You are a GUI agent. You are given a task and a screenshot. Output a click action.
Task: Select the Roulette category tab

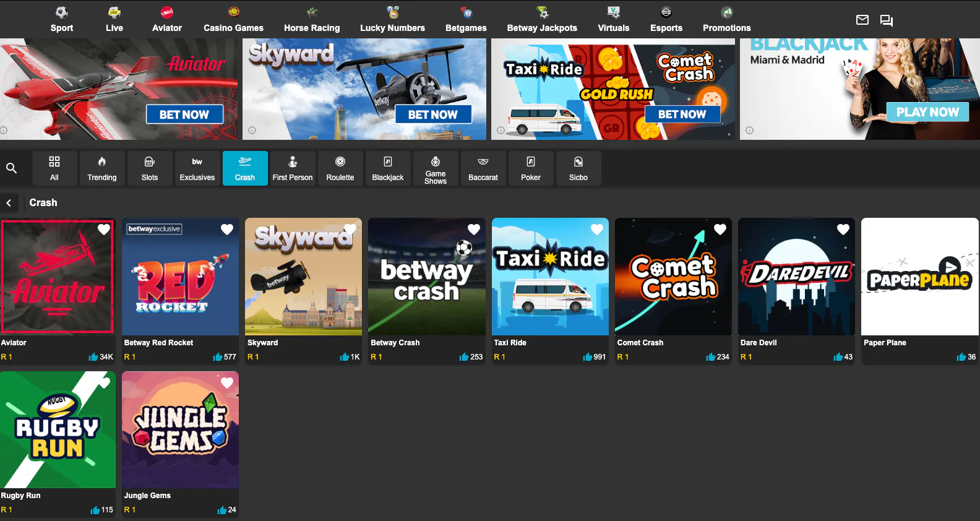point(340,168)
